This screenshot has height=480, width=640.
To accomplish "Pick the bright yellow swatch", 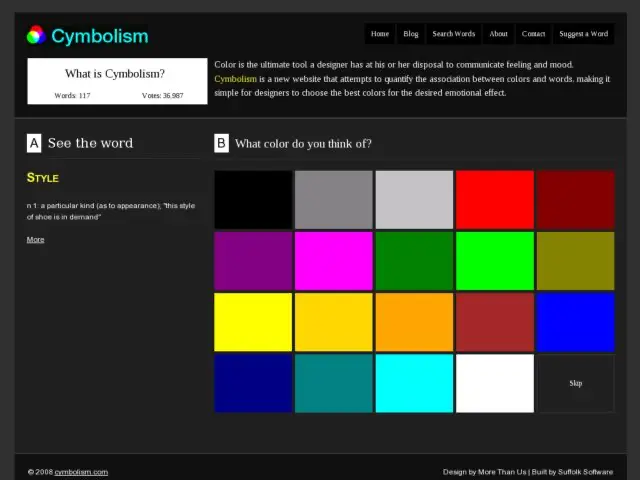I will coord(253,322).
